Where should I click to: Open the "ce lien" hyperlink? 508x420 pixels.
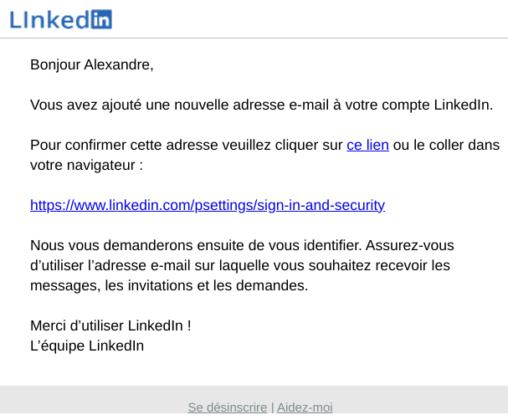[367, 145]
